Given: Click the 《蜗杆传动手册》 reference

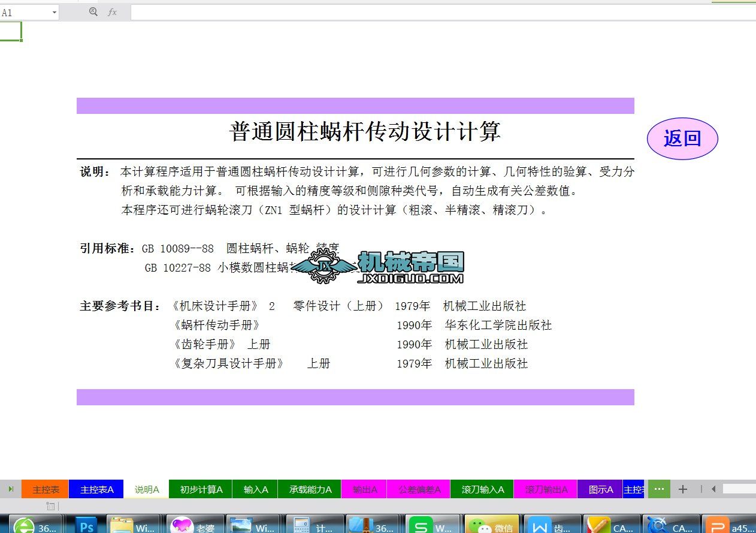Looking at the screenshot, I should pyautogui.click(x=217, y=325).
